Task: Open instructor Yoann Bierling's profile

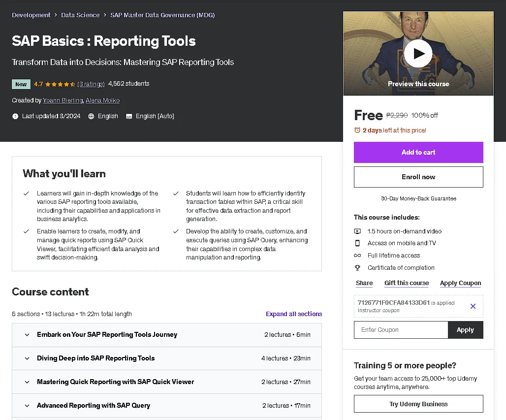Action: pyautogui.click(x=63, y=100)
